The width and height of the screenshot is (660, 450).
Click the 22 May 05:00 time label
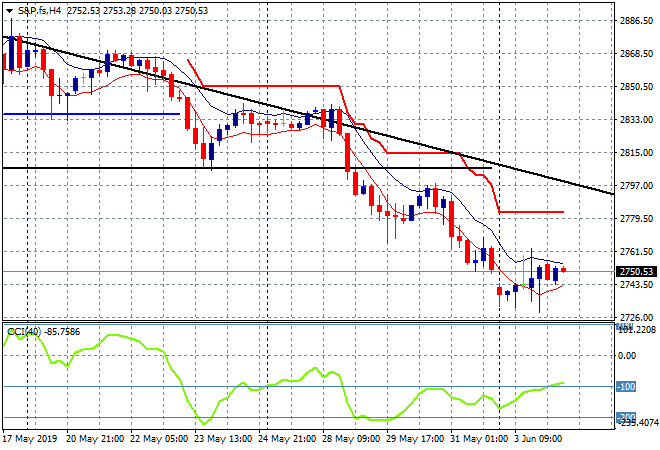pyautogui.click(x=159, y=439)
